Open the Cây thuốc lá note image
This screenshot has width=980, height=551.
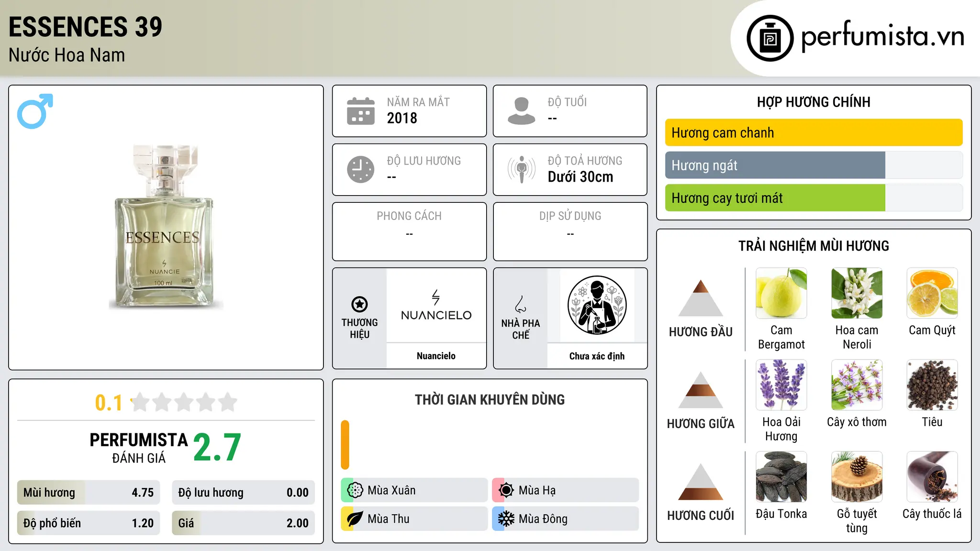[x=932, y=477]
